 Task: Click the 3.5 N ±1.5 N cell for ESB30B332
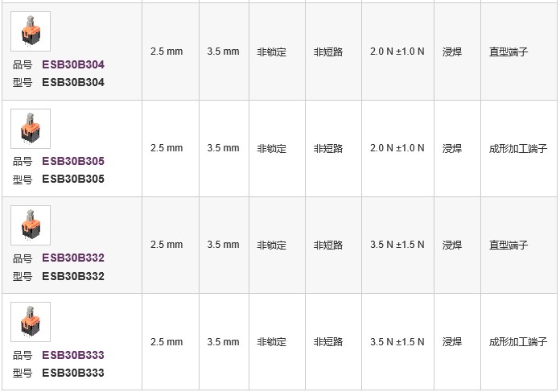click(x=397, y=245)
